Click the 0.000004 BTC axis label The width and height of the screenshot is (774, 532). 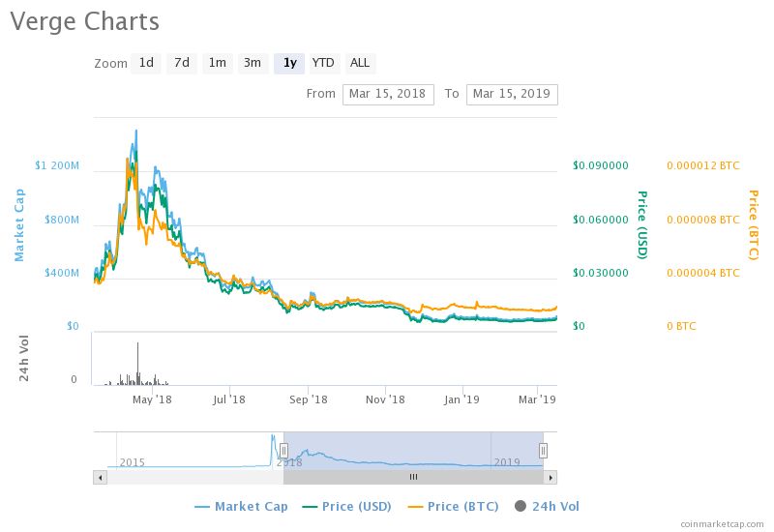[703, 273]
